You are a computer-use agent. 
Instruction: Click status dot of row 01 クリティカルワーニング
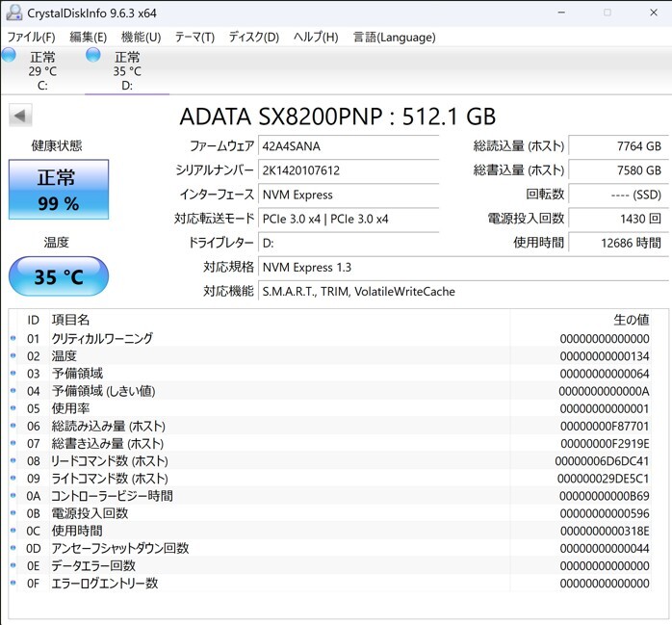pyautogui.click(x=13, y=338)
